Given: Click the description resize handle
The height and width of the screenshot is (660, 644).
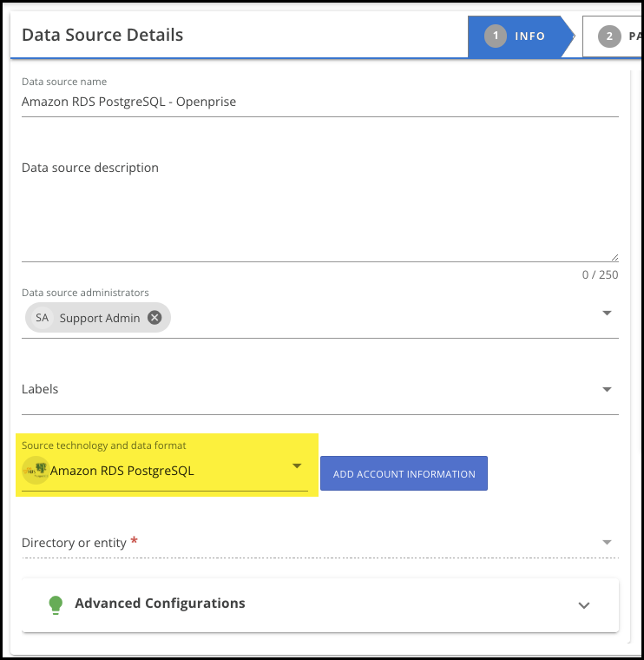Looking at the screenshot, I should click(614, 257).
